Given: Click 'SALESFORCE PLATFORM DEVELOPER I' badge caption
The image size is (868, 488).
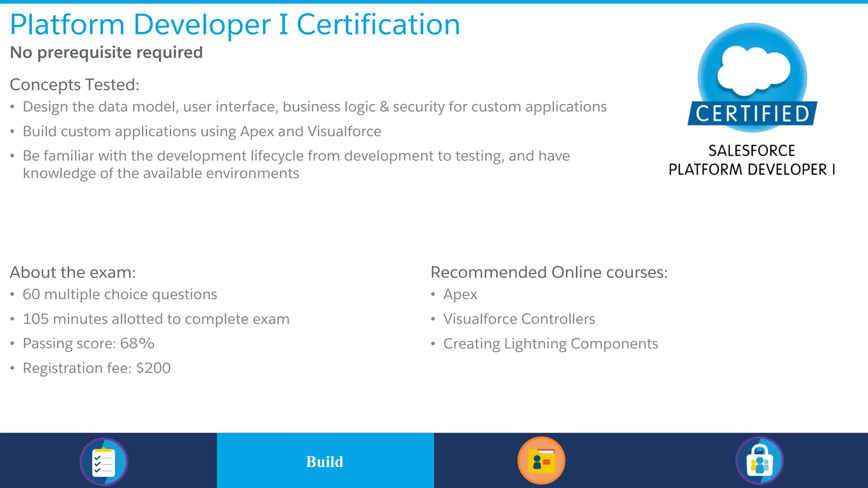Looking at the screenshot, I should point(752,160).
